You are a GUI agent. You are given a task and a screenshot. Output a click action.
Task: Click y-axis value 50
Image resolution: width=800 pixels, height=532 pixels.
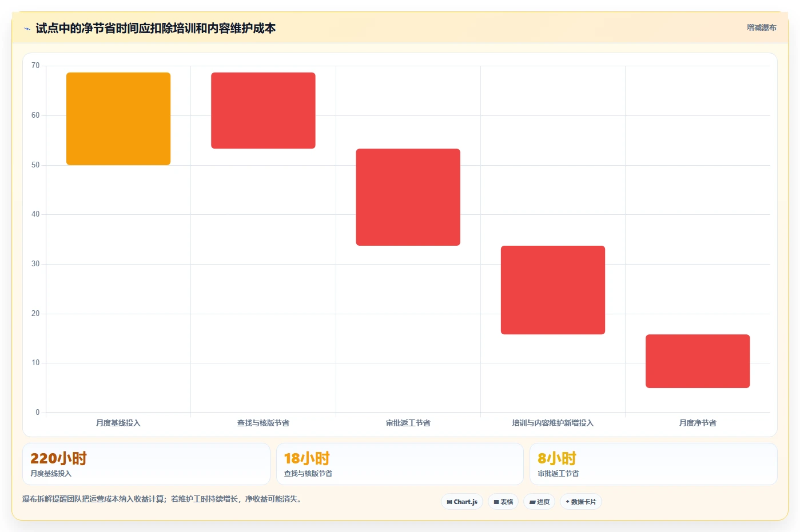coord(35,165)
